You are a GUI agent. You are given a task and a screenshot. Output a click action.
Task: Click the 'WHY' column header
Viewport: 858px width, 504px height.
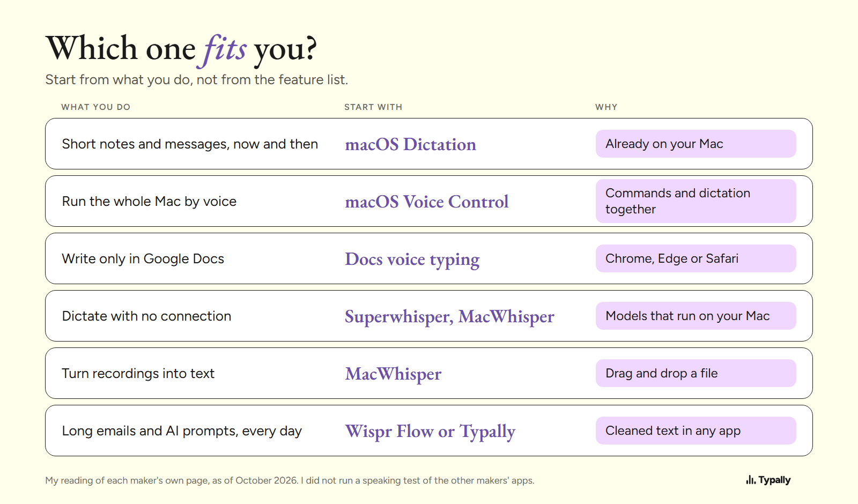606,107
